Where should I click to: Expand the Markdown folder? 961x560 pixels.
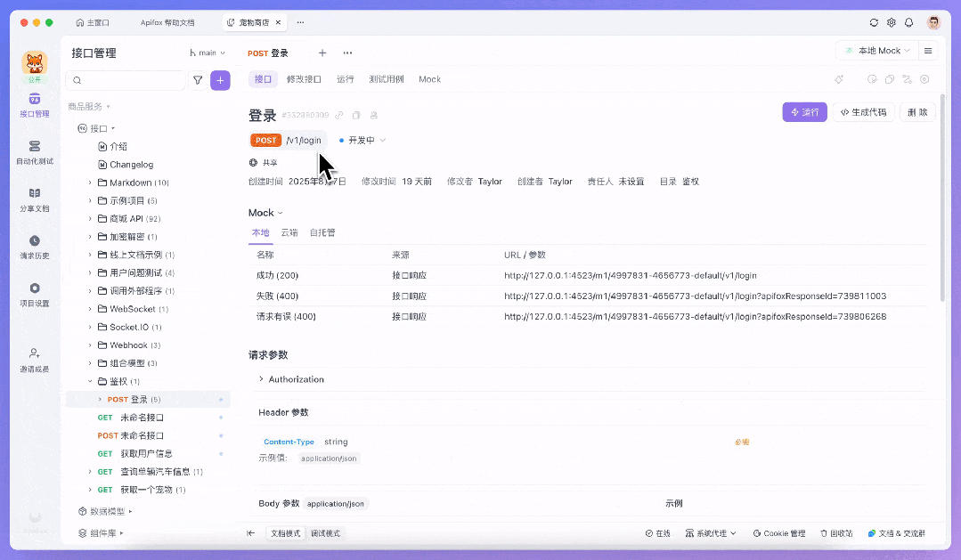[x=89, y=183]
